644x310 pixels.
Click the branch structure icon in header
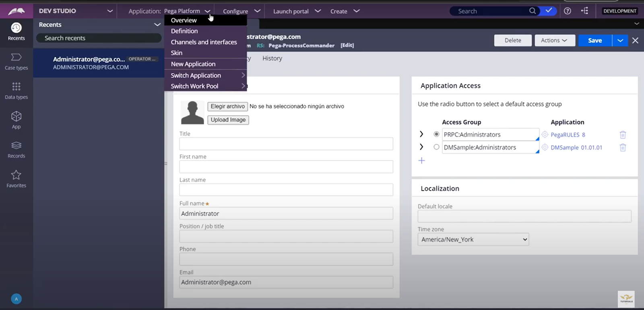585,11
